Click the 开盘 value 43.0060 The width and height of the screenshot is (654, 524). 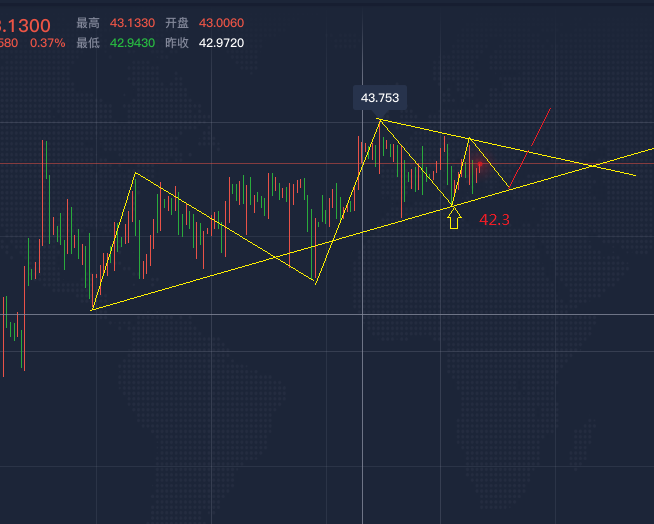pyautogui.click(x=221, y=22)
